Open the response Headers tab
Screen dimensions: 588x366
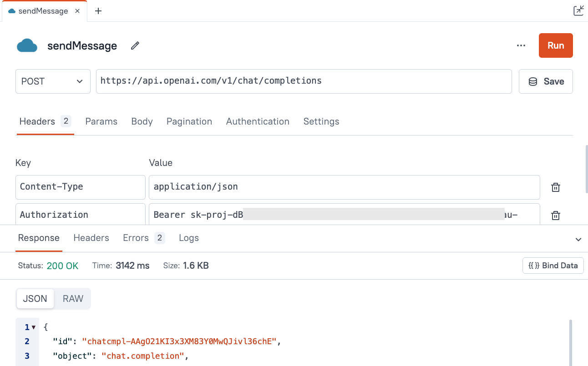(91, 238)
